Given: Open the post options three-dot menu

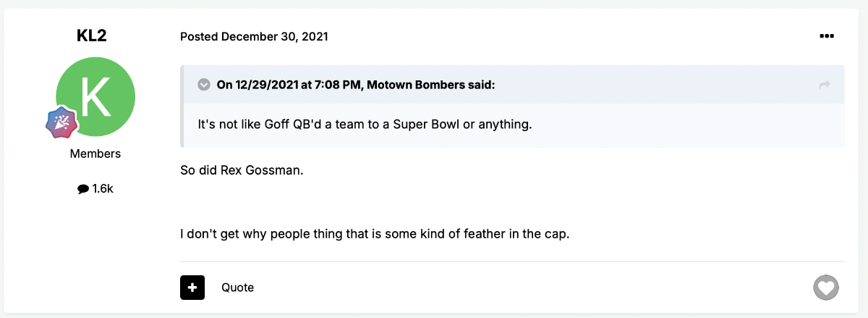Looking at the screenshot, I should click(827, 36).
